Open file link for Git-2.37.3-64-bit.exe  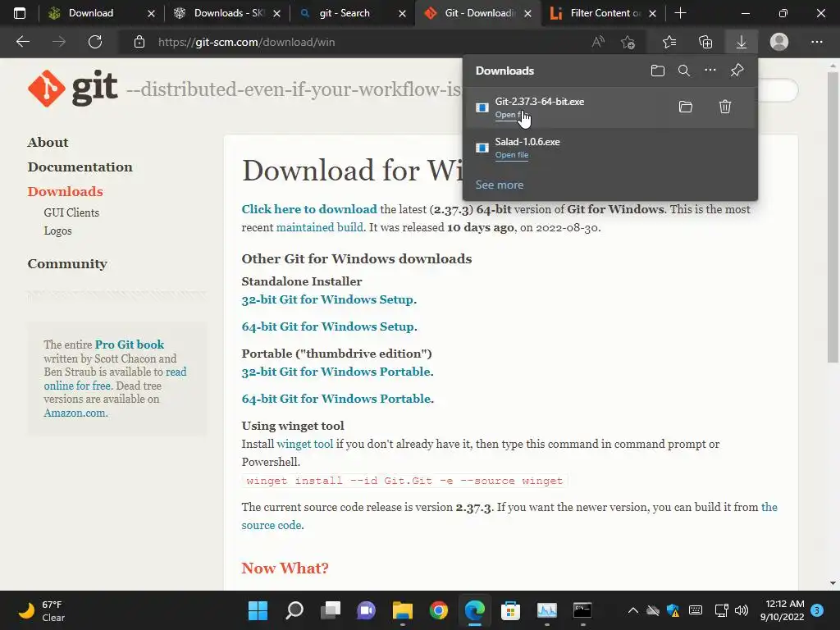coord(512,115)
